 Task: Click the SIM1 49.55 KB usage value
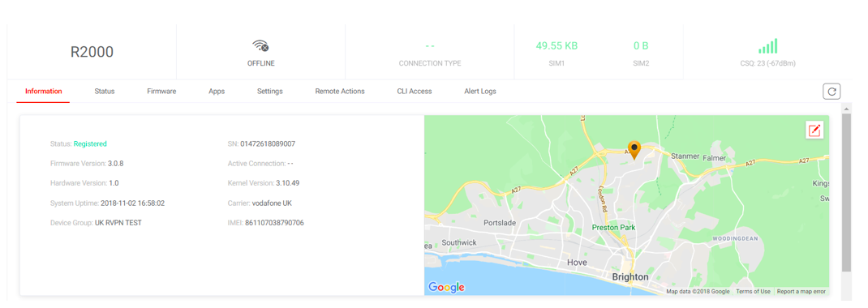(556, 46)
